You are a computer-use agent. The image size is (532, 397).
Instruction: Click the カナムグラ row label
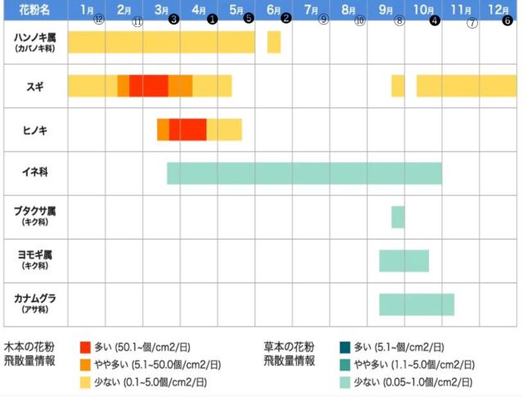pos(34,304)
